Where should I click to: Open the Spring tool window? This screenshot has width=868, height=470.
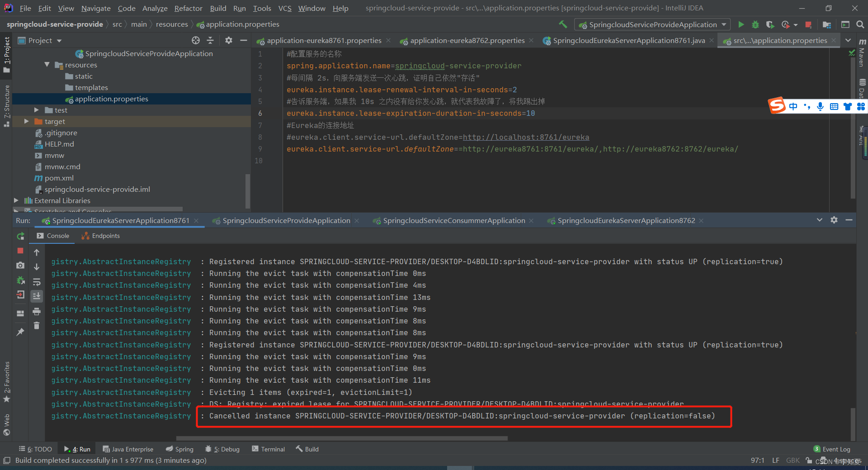coord(179,449)
